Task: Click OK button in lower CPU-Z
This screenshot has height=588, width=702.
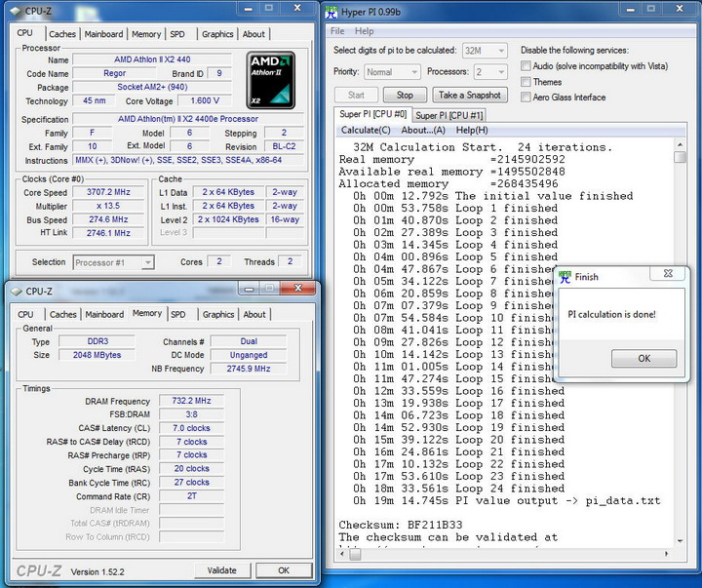Action: (x=284, y=570)
